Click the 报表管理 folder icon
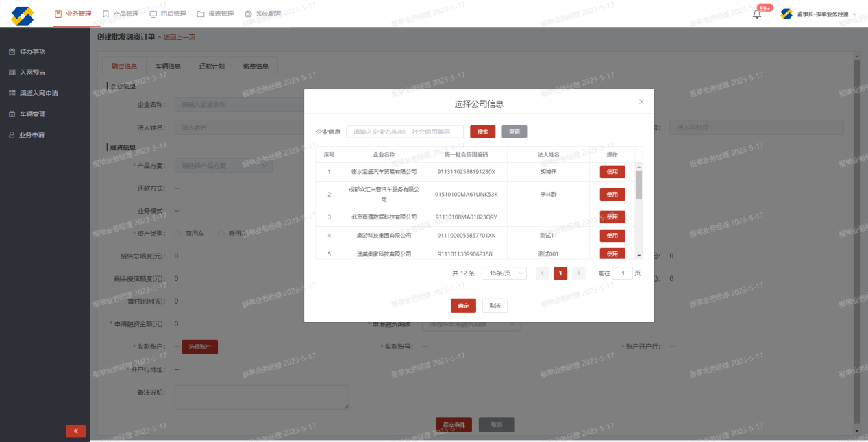 tap(201, 14)
